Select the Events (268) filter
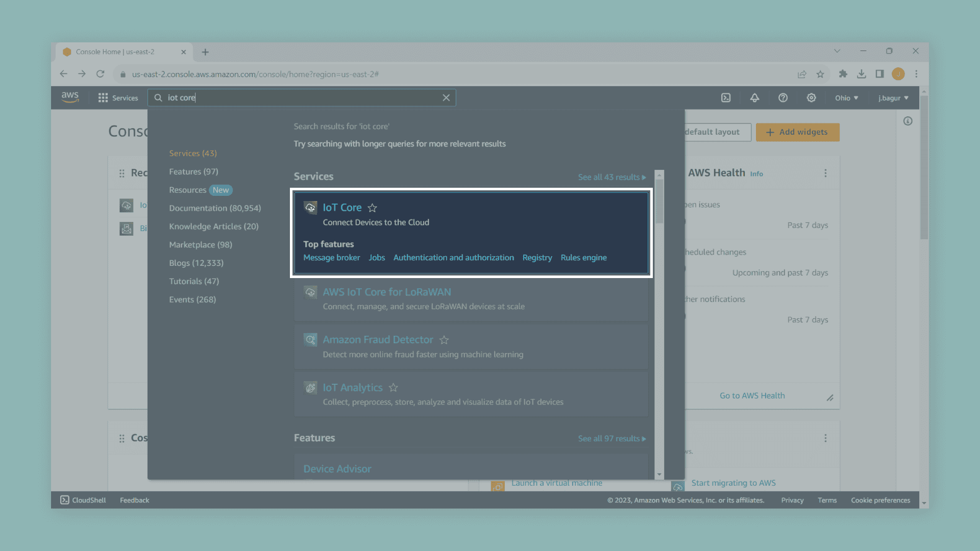 [192, 299]
